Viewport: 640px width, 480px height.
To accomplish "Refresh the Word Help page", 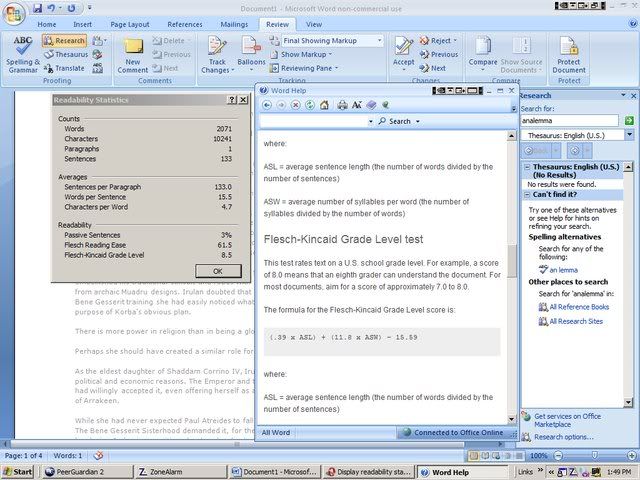I will [310, 105].
